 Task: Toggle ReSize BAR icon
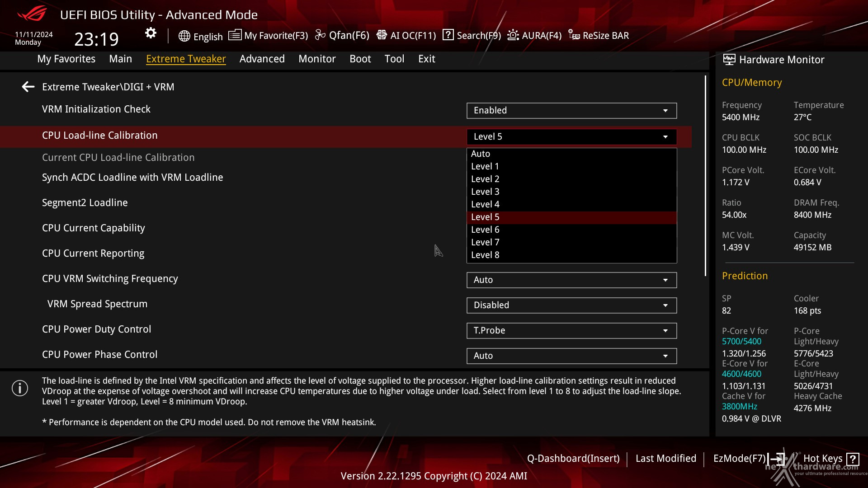point(574,35)
